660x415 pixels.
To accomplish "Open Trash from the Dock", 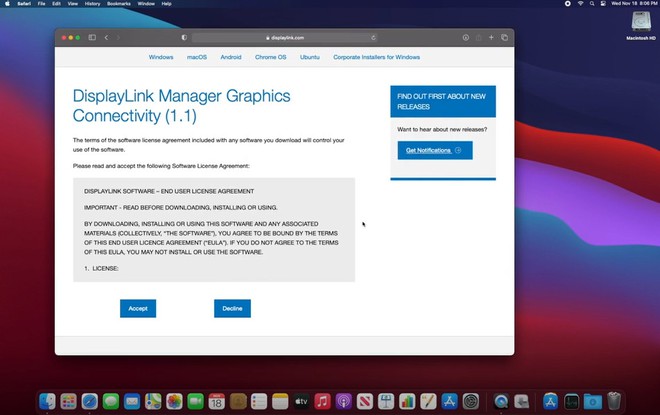I will point(614,402).
